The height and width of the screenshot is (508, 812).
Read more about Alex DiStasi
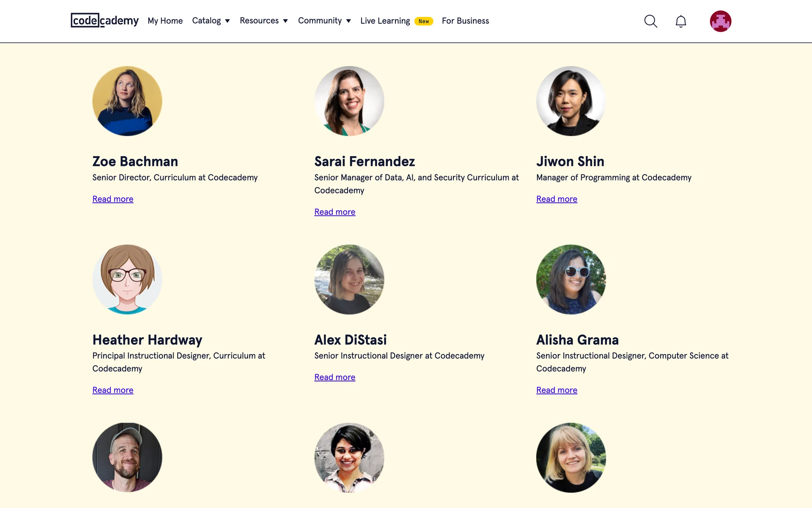(335, 377)
